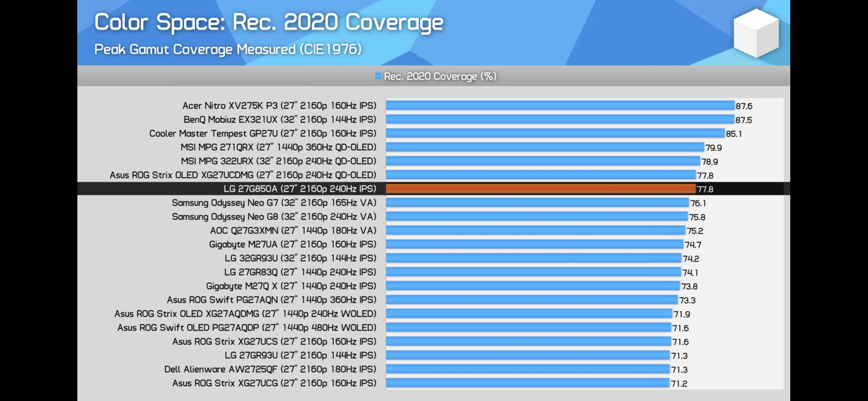Image resolution: width=868 pixels, height=401 pixels.
Task: Click the 71.6 value for Asus PG27AQDP
Action: pyautogui.click(x=681, y=328)
